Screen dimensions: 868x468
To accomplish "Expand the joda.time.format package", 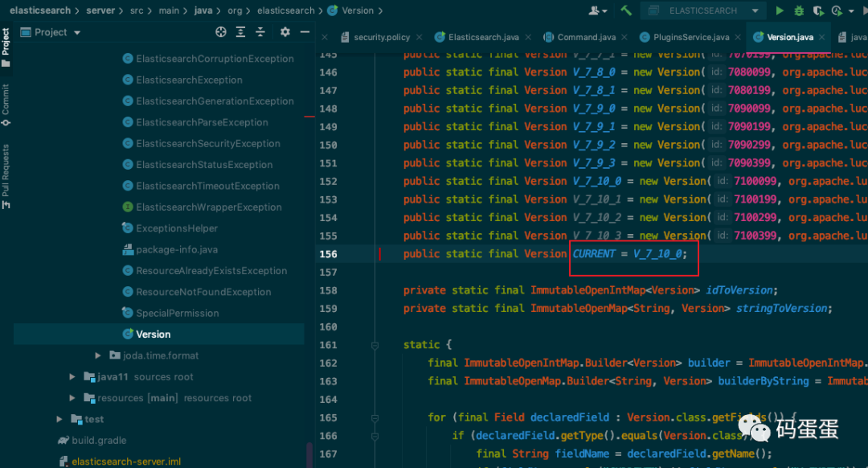I will [x=98, y=355].
